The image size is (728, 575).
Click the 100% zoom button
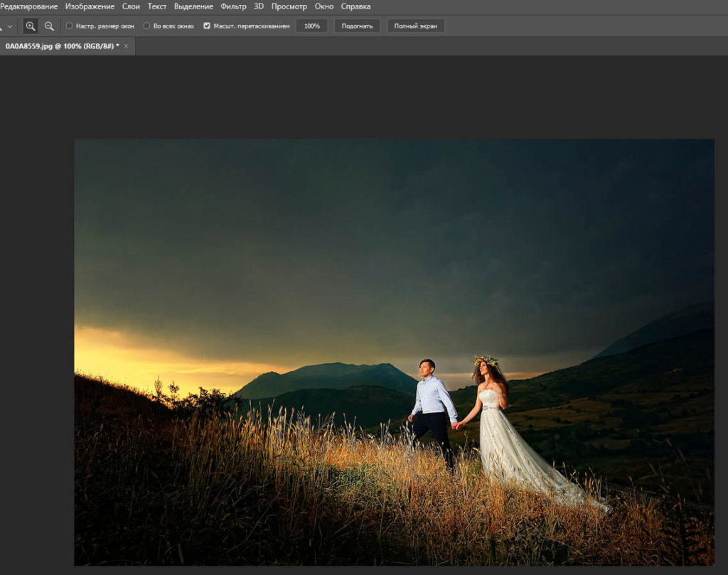[x=312, y=26]
